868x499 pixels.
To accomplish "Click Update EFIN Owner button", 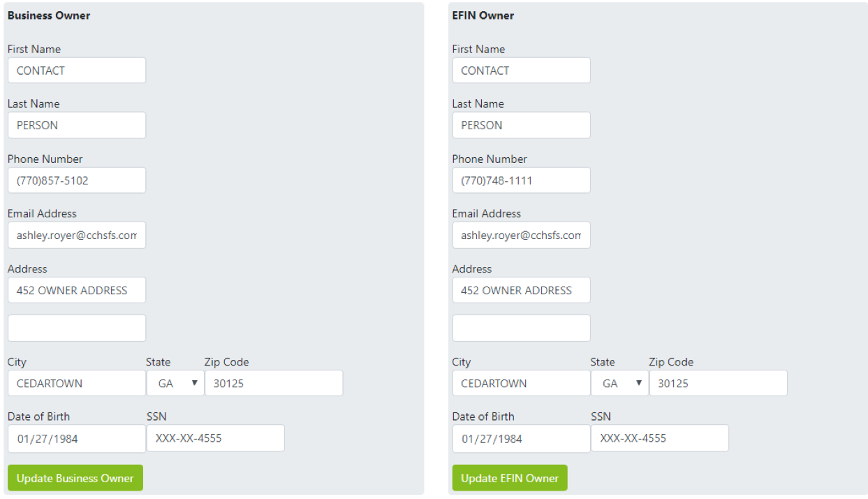I will coord(510,478).
